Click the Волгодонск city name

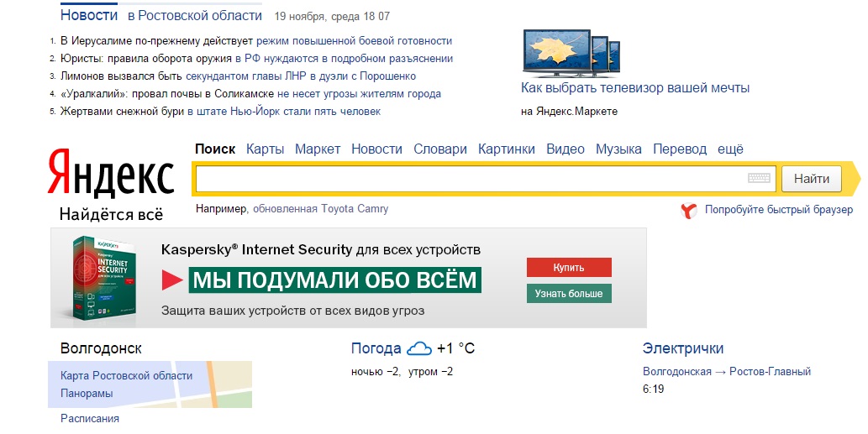101,348
